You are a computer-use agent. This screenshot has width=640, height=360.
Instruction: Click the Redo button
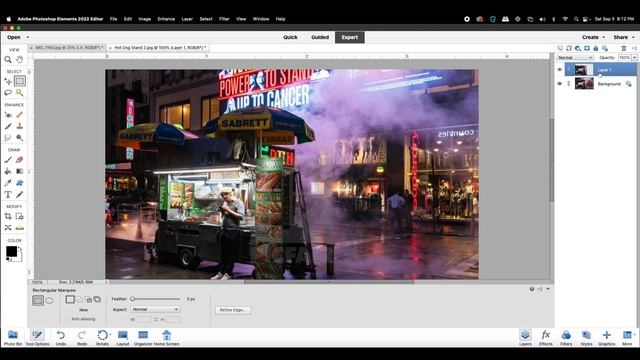click(82, 338)
